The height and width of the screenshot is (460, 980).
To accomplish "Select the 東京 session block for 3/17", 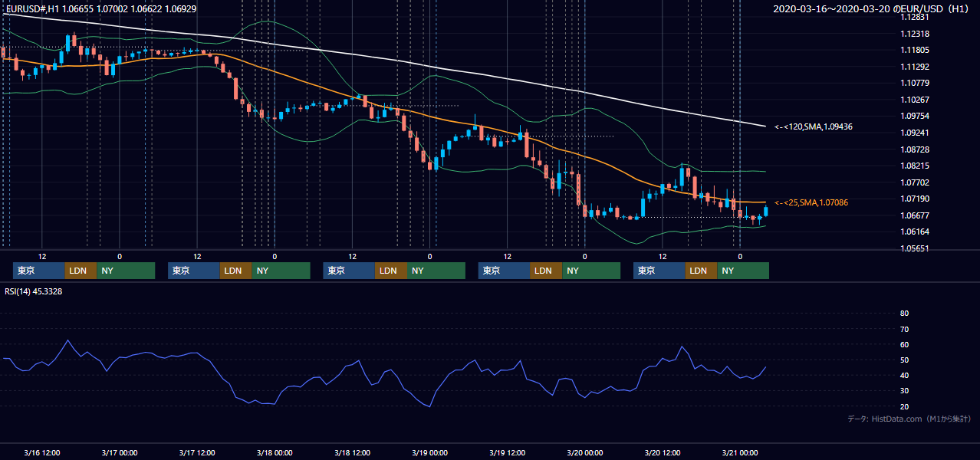I will coord(194,271).
